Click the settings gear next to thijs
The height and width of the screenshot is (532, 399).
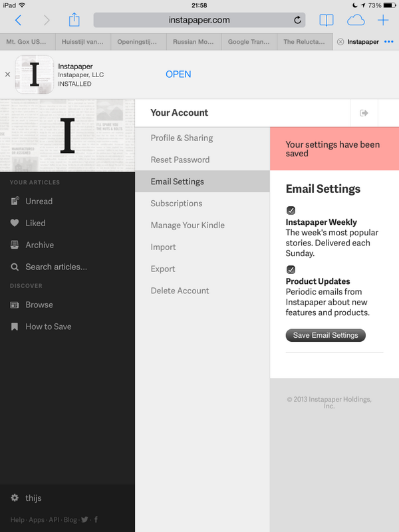[15, 497]
